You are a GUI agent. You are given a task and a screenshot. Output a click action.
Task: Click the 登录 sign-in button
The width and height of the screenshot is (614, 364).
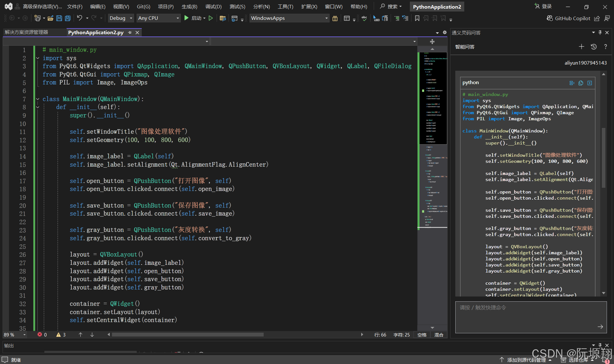click(543, 6)
